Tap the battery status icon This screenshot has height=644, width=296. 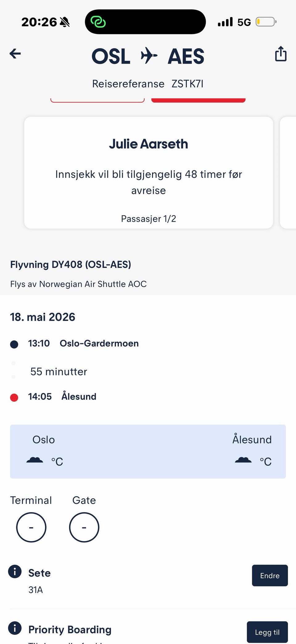pyautogui.click(x=266, y=22)
